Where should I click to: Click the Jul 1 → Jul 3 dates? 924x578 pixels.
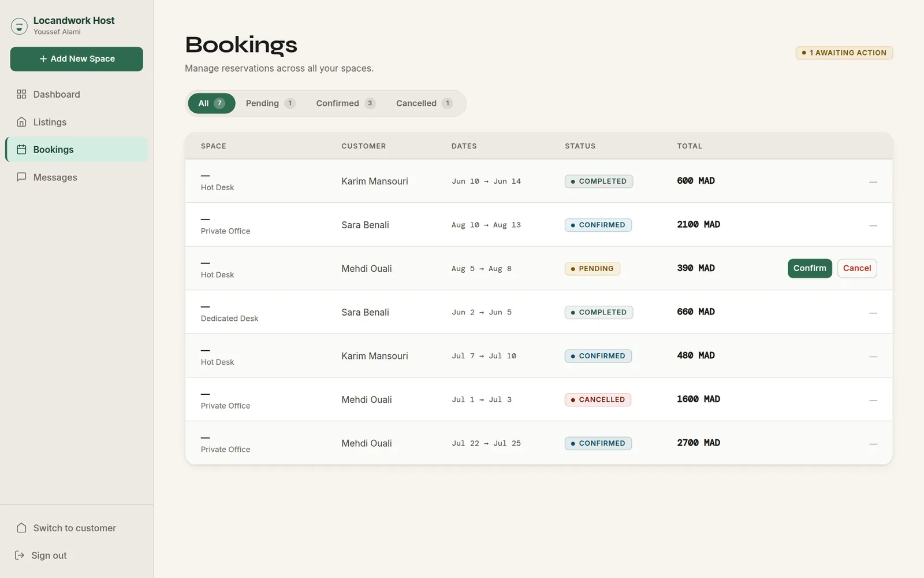coord(482,399)
